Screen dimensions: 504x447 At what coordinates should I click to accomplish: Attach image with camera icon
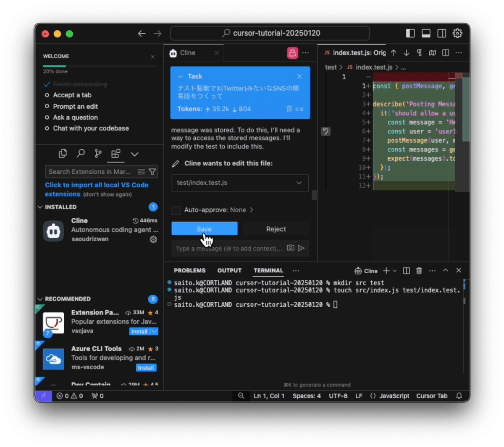(290, 248)
